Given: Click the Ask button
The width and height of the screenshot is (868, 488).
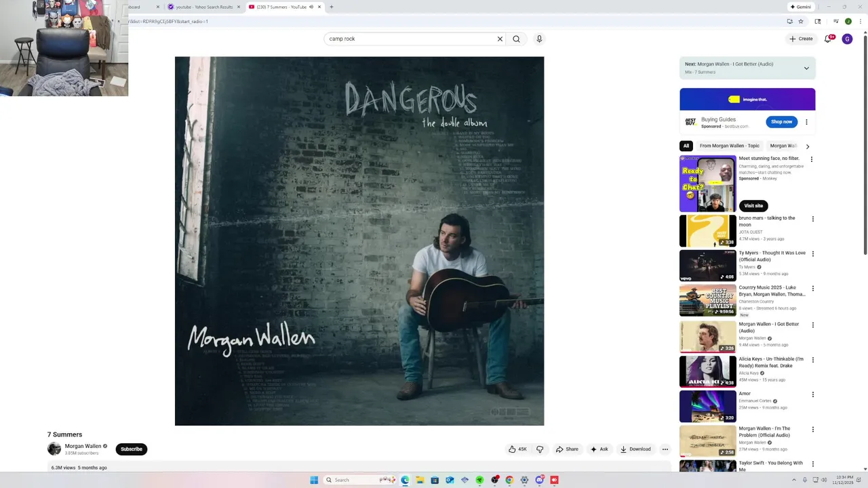Looking at the screenshot, I should tap(599, 449).
